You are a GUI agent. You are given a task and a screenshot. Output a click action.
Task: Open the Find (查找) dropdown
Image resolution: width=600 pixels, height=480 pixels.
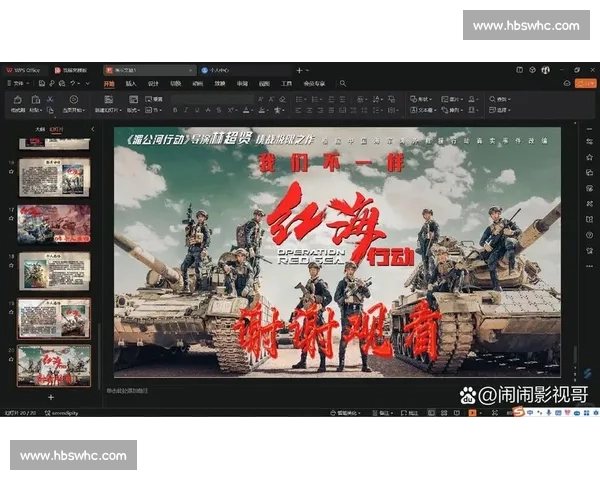[x=500, y=99]
